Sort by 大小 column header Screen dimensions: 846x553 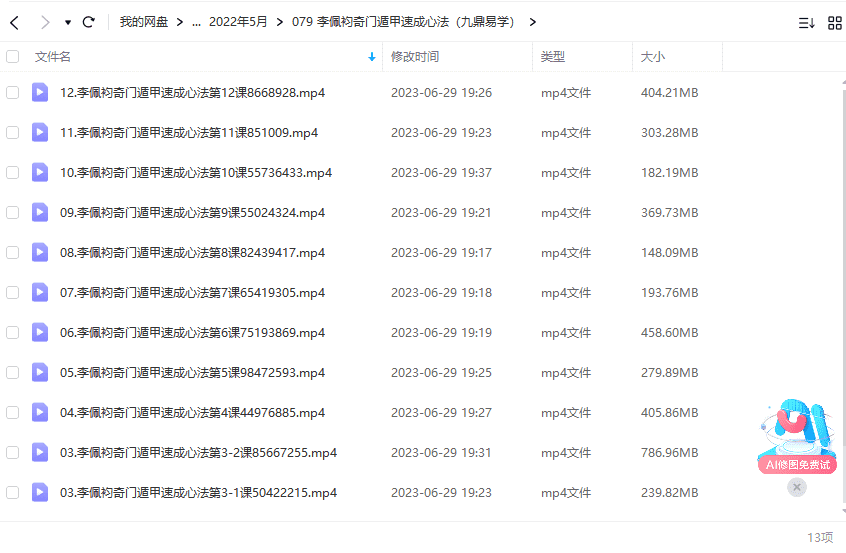[x=653, y=57]
